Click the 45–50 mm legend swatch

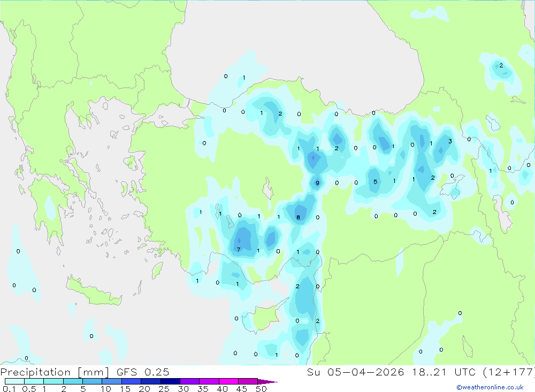click(x=248, y=381)
